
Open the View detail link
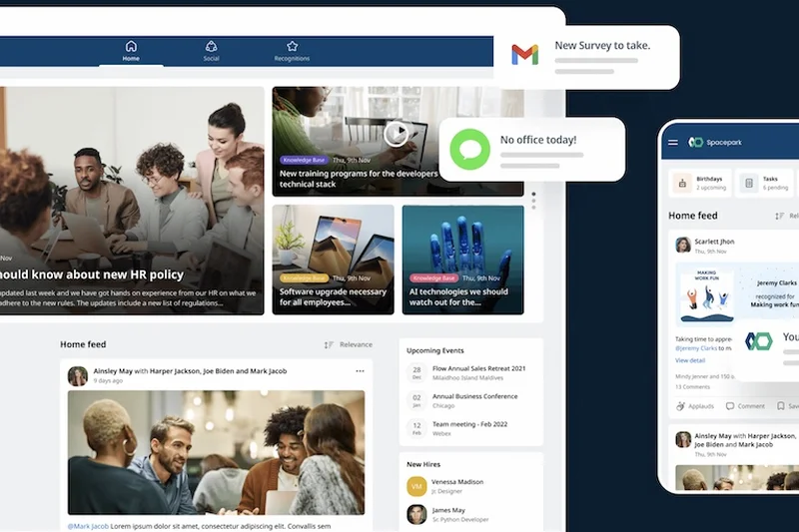pyautogui.click(x=690, y=360)
